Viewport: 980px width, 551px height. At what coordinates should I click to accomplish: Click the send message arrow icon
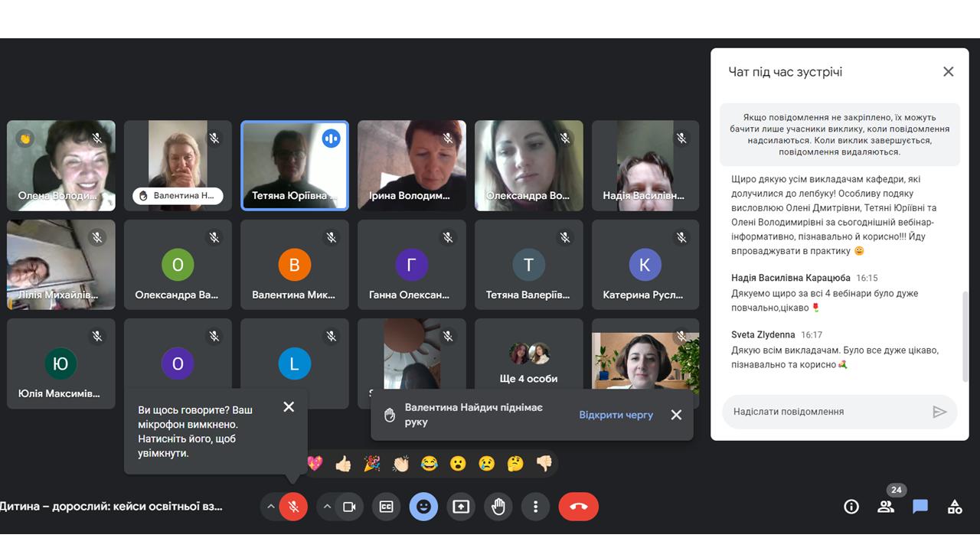point(939,412)
